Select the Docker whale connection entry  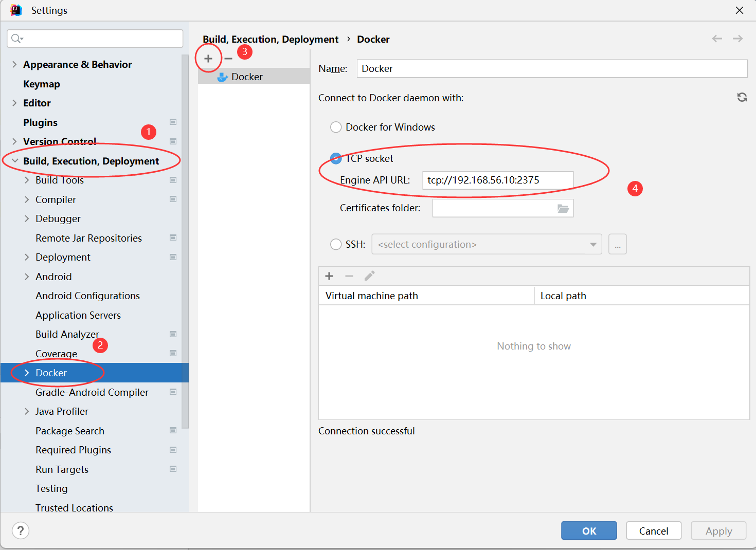coord(254,77)
